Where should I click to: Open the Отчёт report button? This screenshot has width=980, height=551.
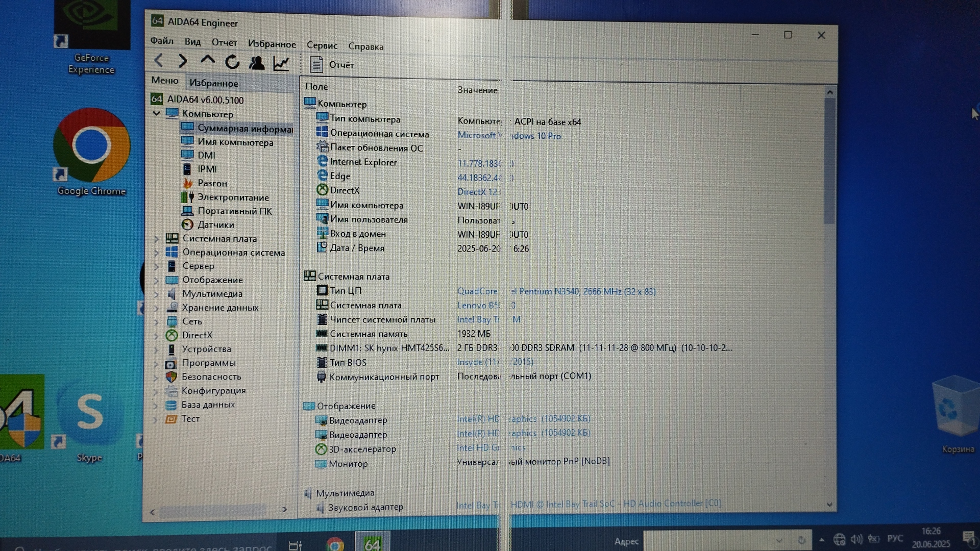[x=332, y=65]
